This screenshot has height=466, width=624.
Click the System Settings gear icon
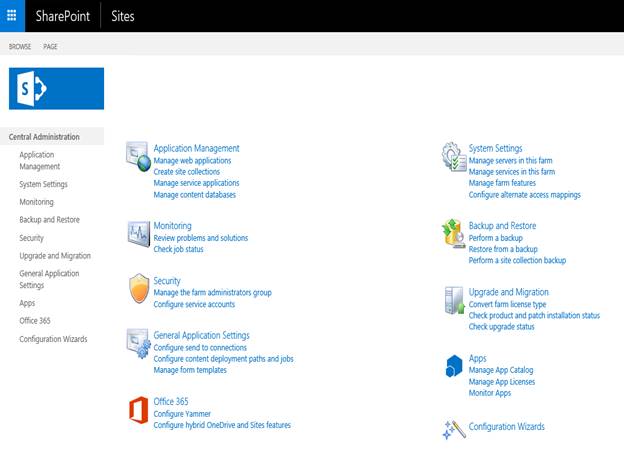point(454,156)
